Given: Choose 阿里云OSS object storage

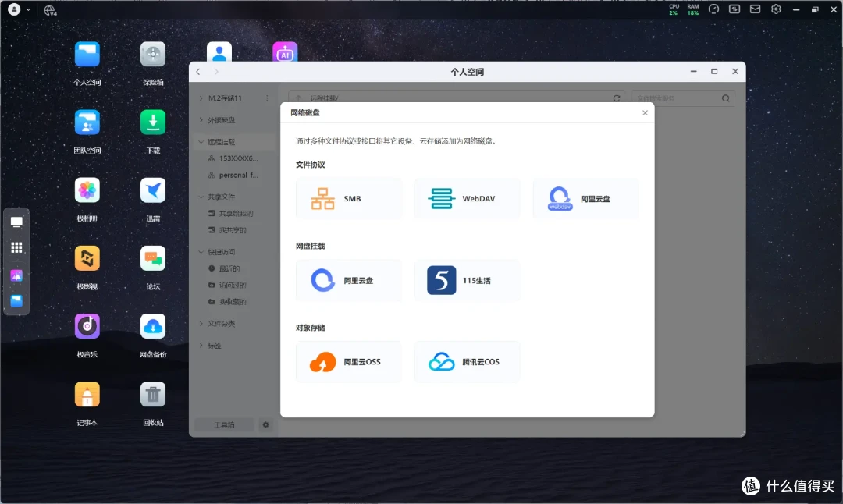Looking at the screenshot, I should pos(349,362).
